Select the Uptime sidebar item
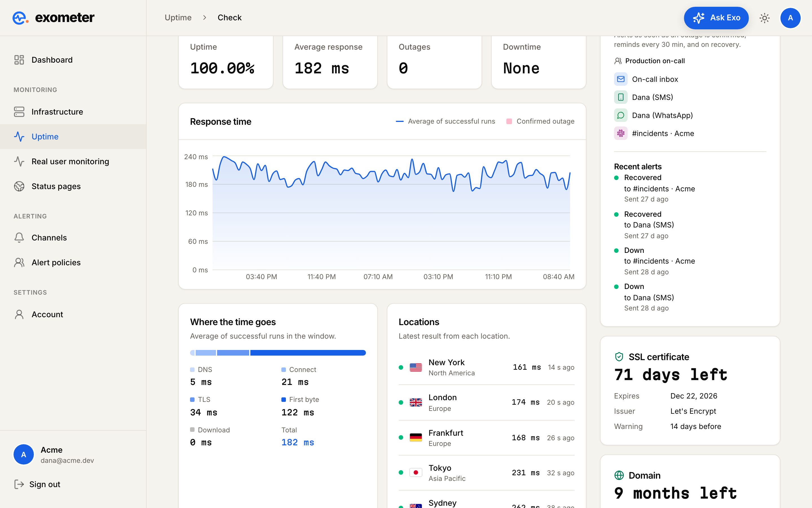 pos(73,136)
